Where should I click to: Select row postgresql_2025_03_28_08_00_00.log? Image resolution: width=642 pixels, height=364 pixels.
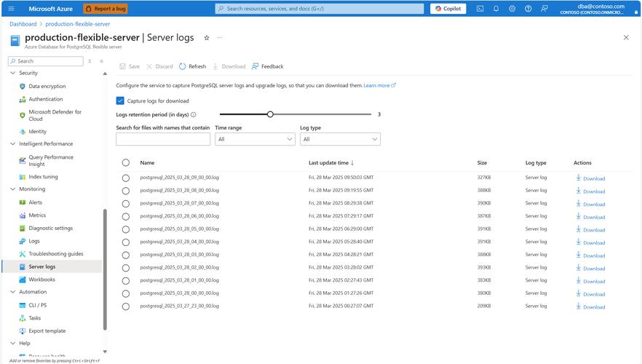coord(126,191)
